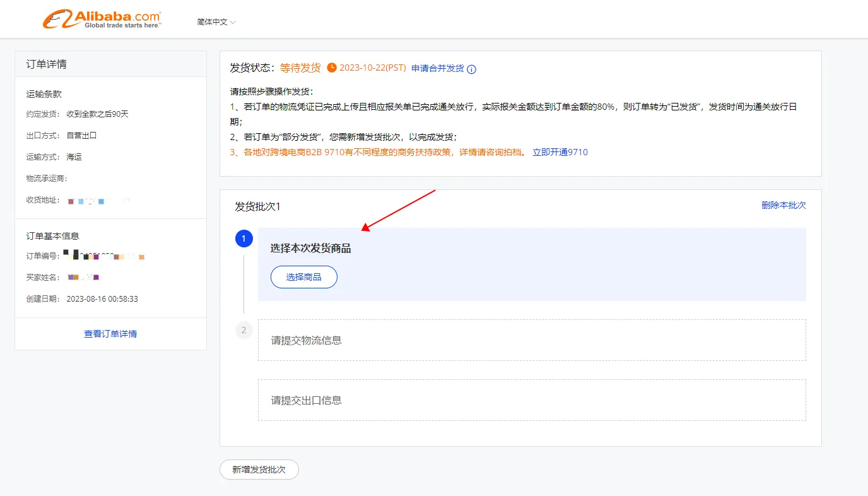The image size is (868, 496).
Task: Open the 查看订单详情 link
Action: coord(110,334)
